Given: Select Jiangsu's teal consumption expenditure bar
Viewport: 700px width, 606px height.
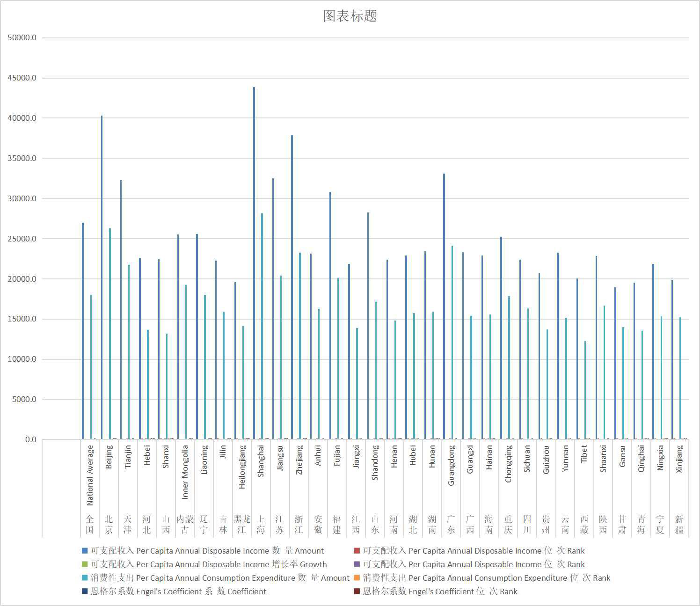Looking at the screenshot, I should pyautogui.click(x=281, y=358).
